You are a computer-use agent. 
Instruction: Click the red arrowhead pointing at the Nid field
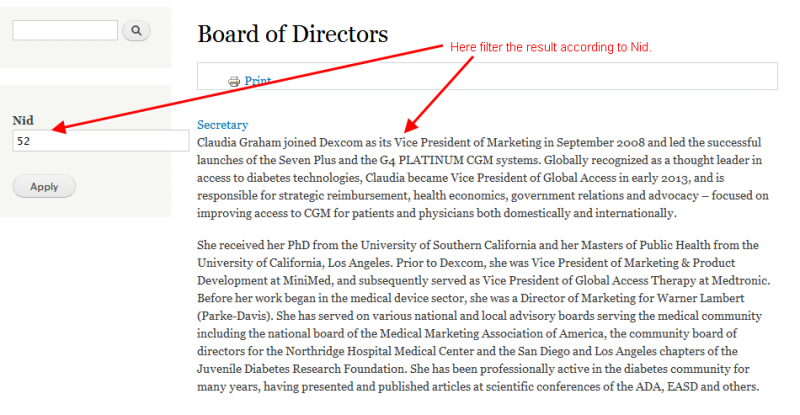point(59,127)
